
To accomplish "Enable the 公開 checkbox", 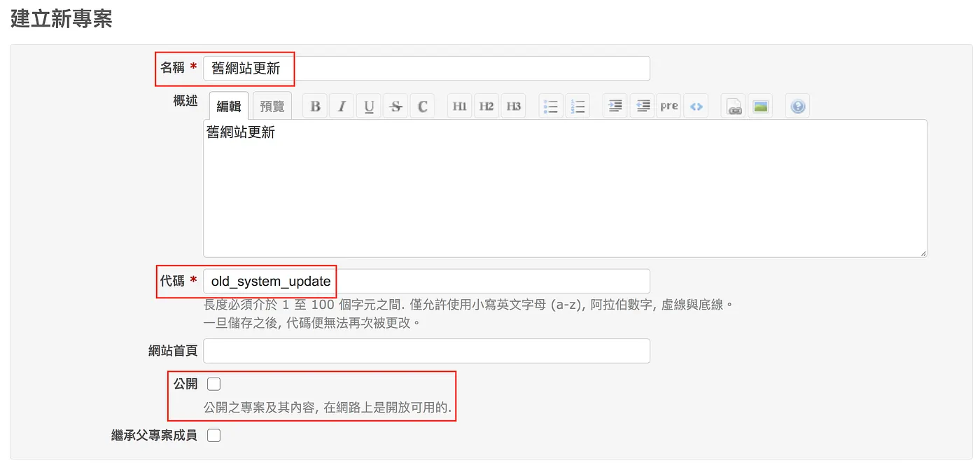I will pos(214,384).
